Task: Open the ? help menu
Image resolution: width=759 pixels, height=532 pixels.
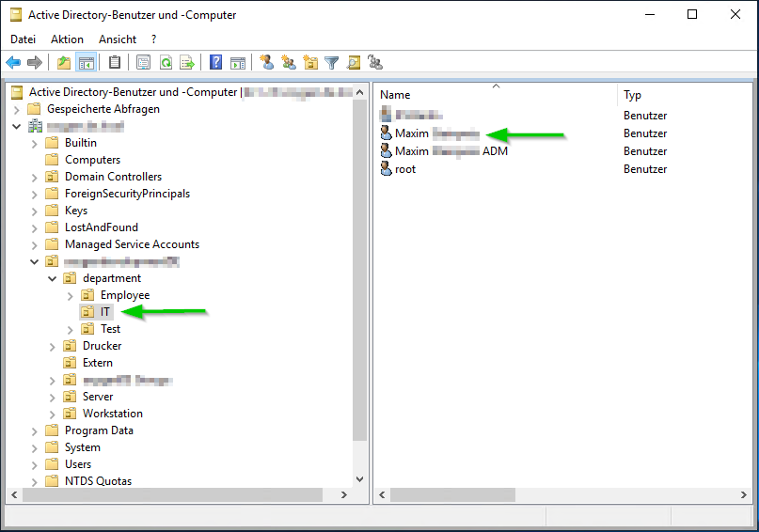Action: point(154,39)
